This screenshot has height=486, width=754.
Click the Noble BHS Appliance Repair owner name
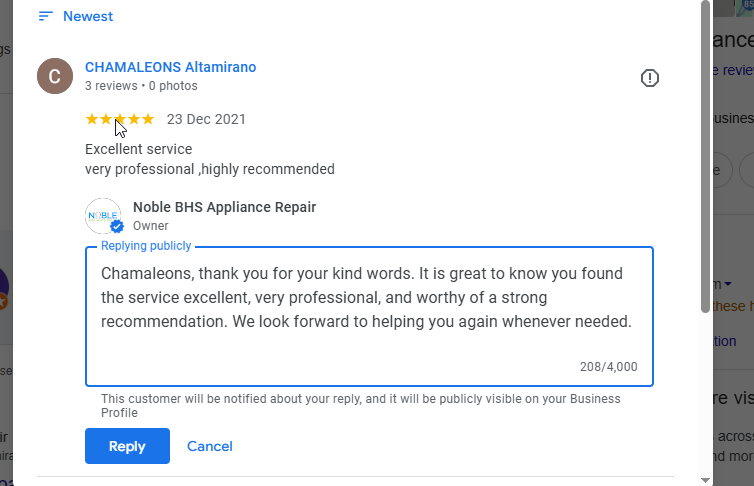(x=224, y=207)
